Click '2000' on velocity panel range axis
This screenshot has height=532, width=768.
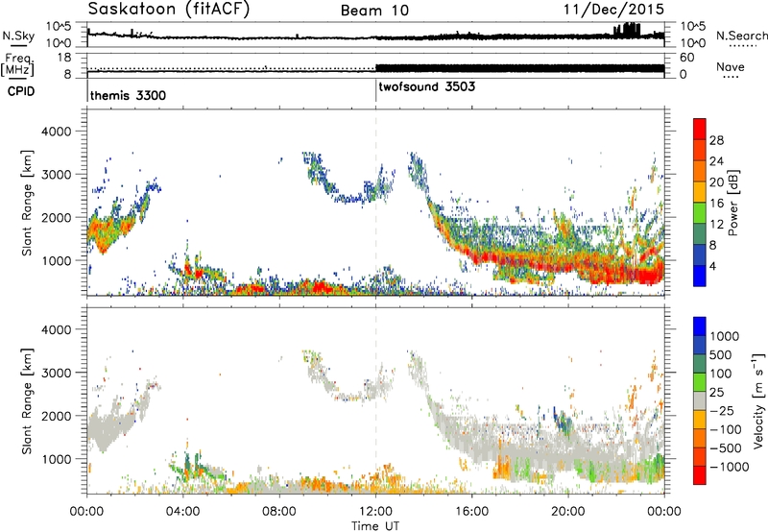tap(56, 416)
